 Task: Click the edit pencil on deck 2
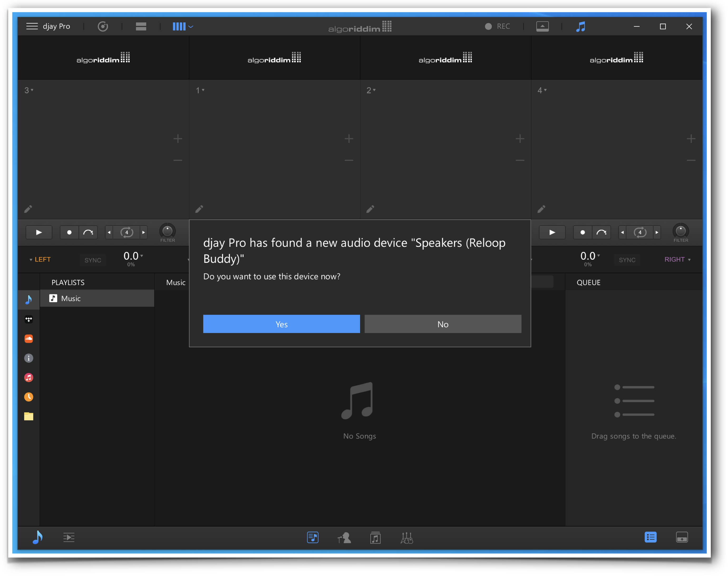(x=370, y=209)
